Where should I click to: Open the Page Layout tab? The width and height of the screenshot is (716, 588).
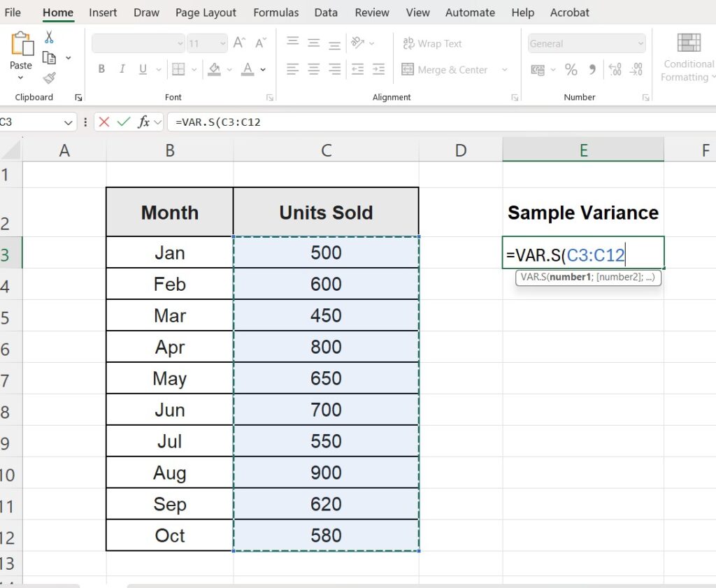pyautogui.click(x=206, y=13)
